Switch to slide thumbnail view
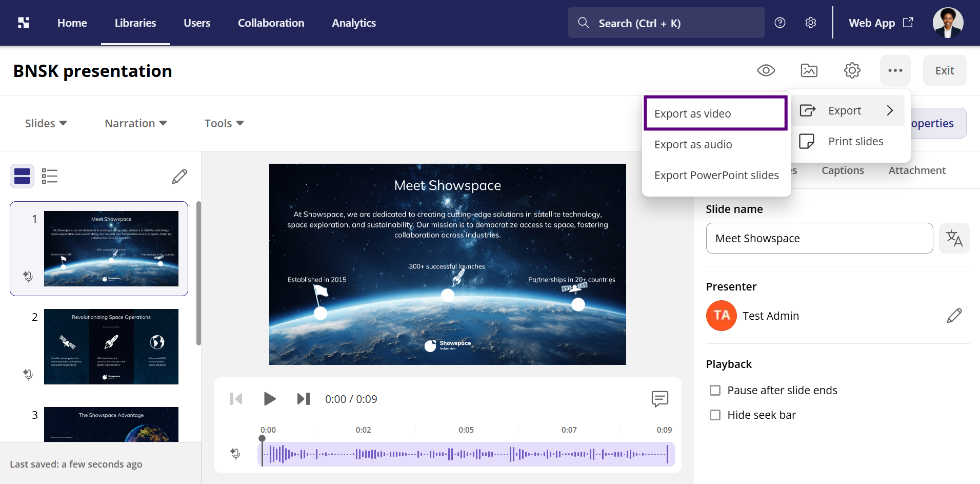 click(x=22, y=176)
